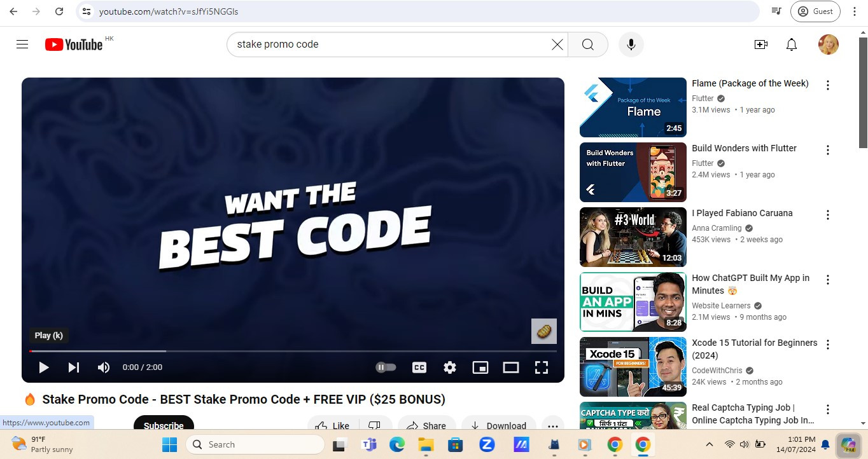868x459 pixels.
Task: Show hidden system tray icons
Action: pyautogui.click(x=710, y=444)
